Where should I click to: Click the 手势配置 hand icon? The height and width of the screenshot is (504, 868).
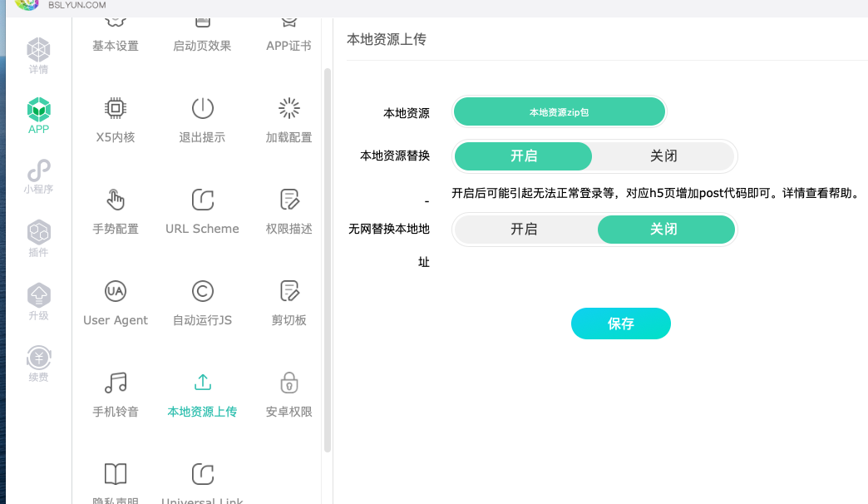[x=116, y=200]
